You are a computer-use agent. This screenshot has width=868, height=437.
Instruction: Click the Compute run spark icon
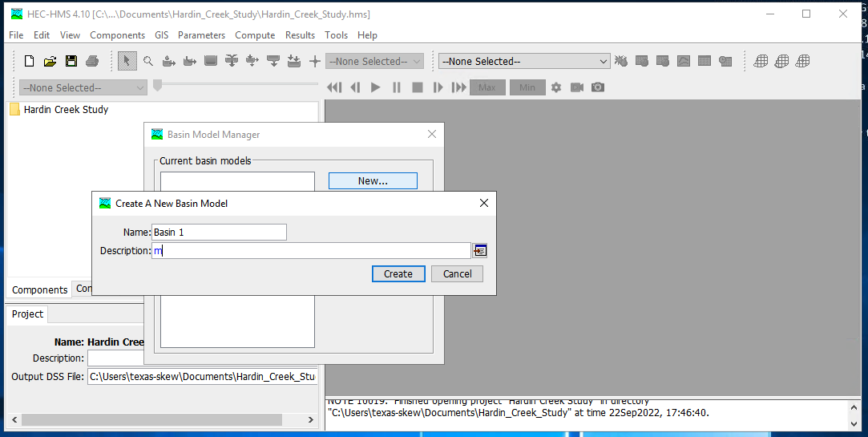coord(621,62)
